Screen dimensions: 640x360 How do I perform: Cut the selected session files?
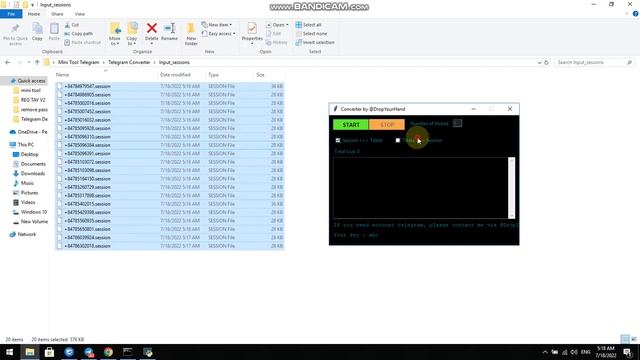click(72, 25)
